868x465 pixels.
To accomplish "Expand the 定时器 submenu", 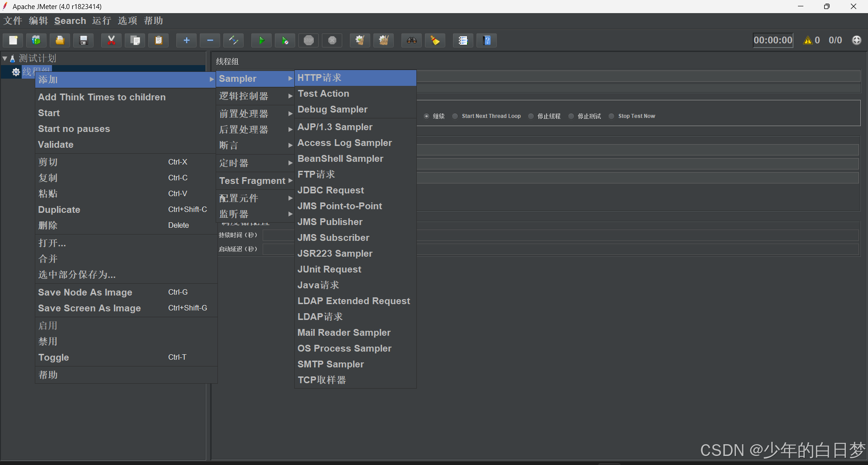I will pos(255,163).
